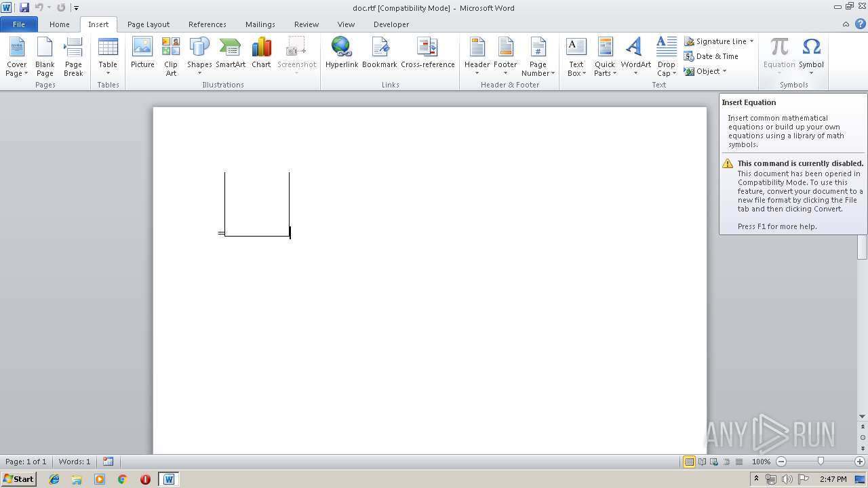This screenshot has width=868, height=488.
Task: Open the taskbar volume control
Action: tap(788, 479)
